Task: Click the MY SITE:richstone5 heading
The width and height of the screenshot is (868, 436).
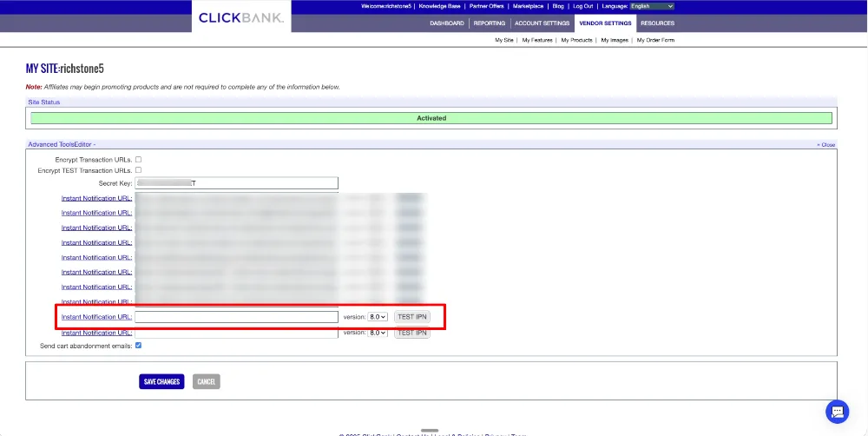Action: coord(65,69)
